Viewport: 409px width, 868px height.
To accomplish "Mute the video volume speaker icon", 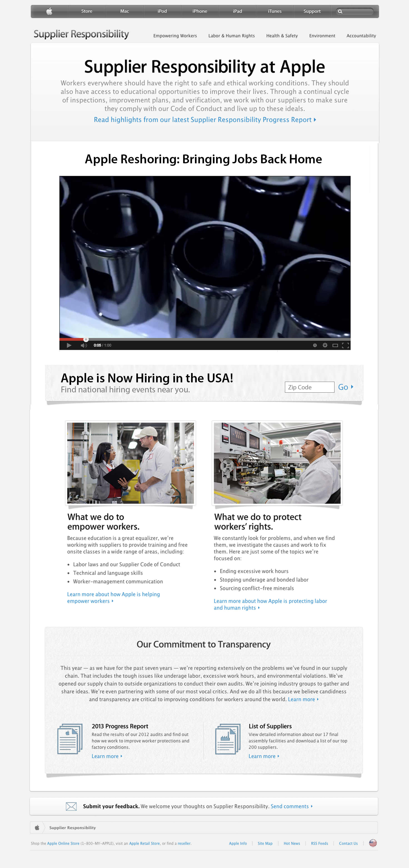I will (x=84, y=345).
